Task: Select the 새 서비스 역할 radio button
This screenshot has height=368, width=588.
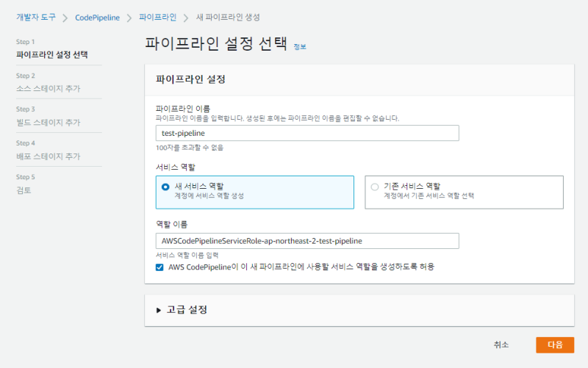Action: tap(165, 187)
